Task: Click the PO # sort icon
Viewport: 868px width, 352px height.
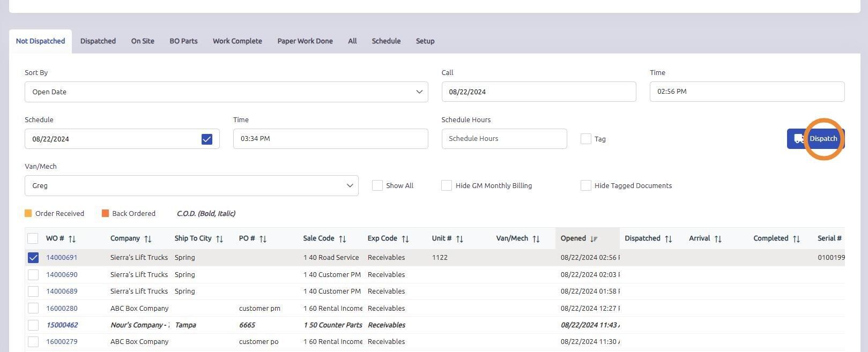Action: 263,239
